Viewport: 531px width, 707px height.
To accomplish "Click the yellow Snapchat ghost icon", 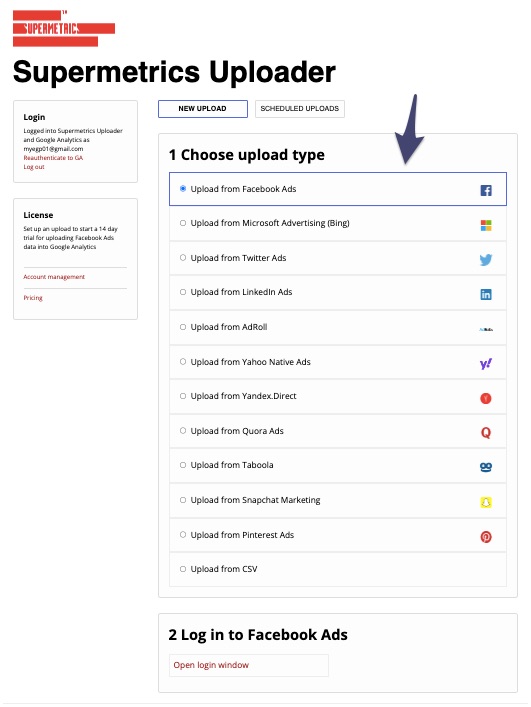I will pos(485,502).
